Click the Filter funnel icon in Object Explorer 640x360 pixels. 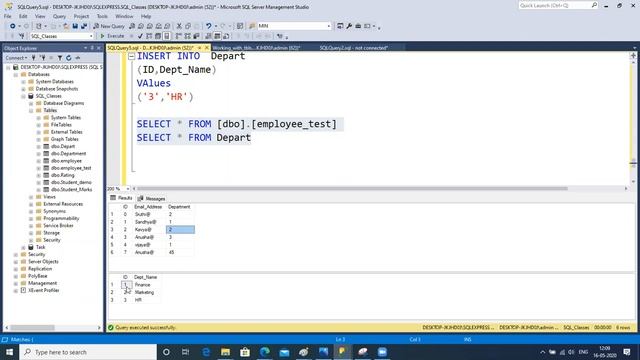point(60,58)
